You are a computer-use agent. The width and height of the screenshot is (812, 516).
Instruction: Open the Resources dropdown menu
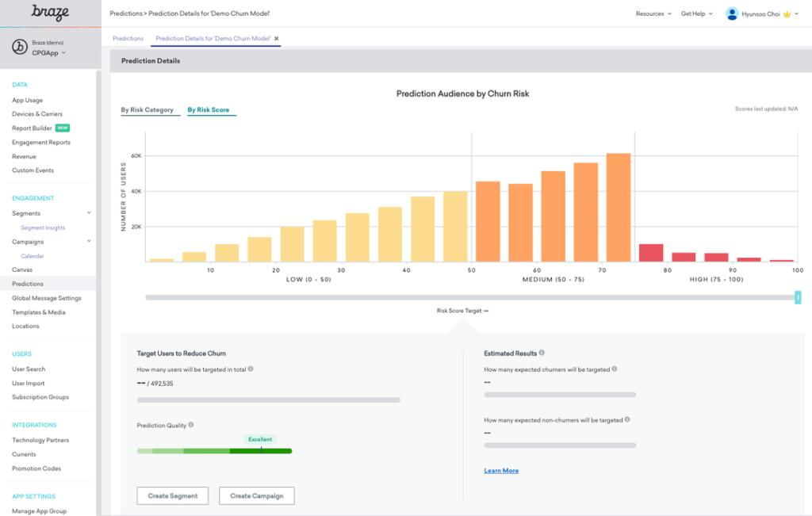point(653,14)
